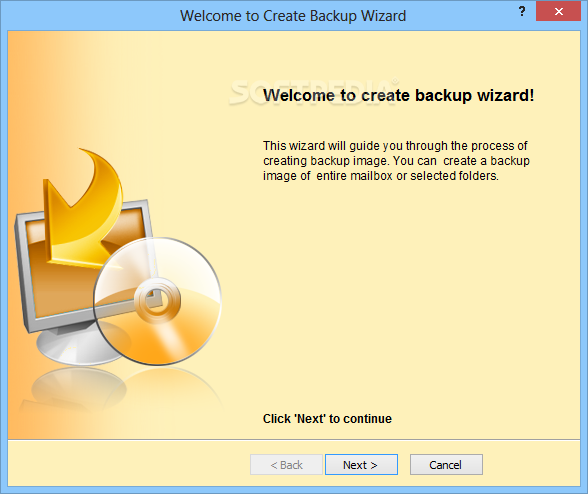
Task: Close the Create Backup Wizard window
Action: 558,12
